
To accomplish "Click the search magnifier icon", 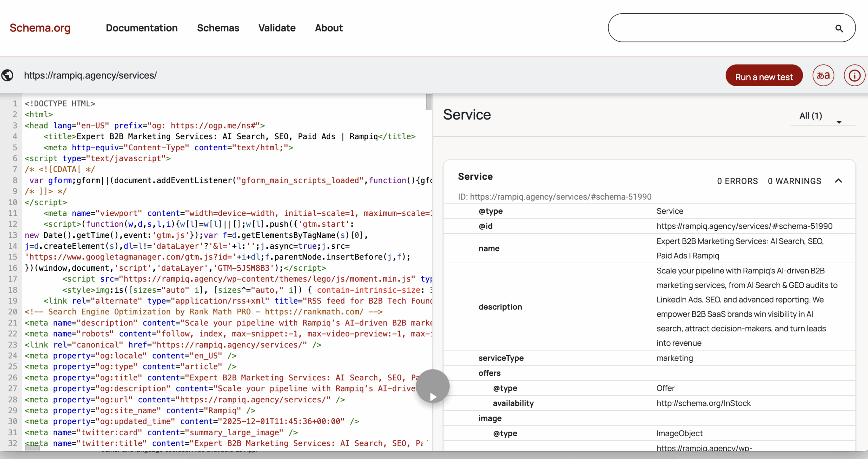I will tap(839, 28).
